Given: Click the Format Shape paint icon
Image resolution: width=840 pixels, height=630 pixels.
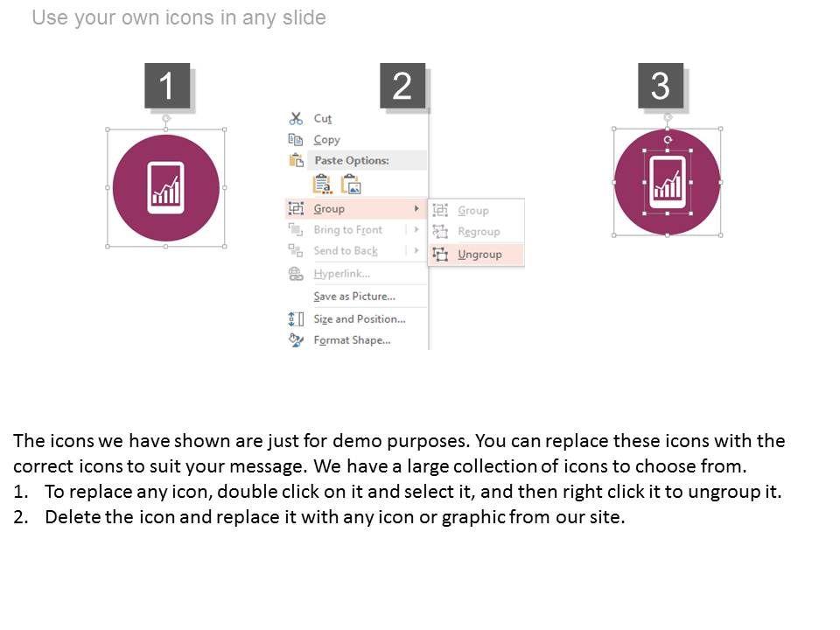Looking at the screenshot, I should click(296, 339).
